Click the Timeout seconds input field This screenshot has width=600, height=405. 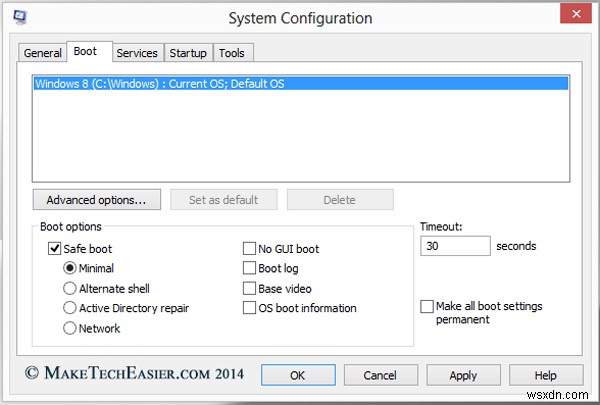454,246
